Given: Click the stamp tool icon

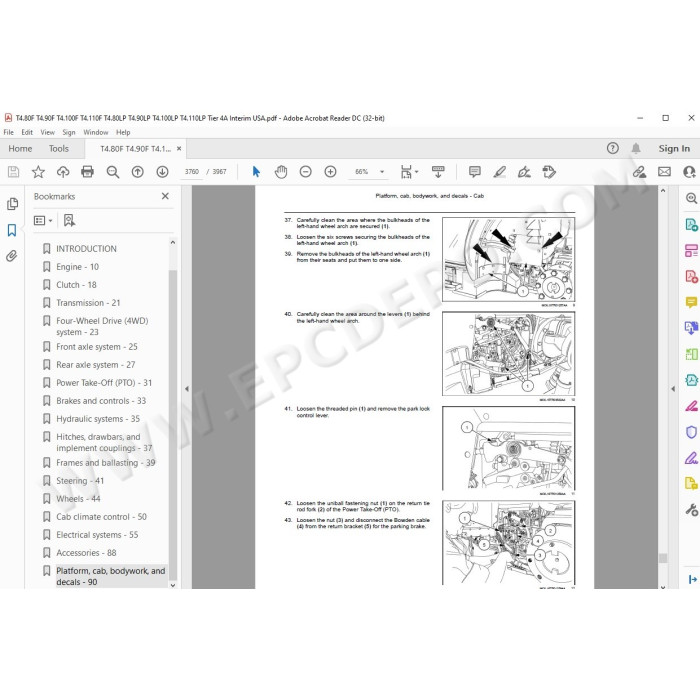Looking at the screenshot, I should point(549,172).
